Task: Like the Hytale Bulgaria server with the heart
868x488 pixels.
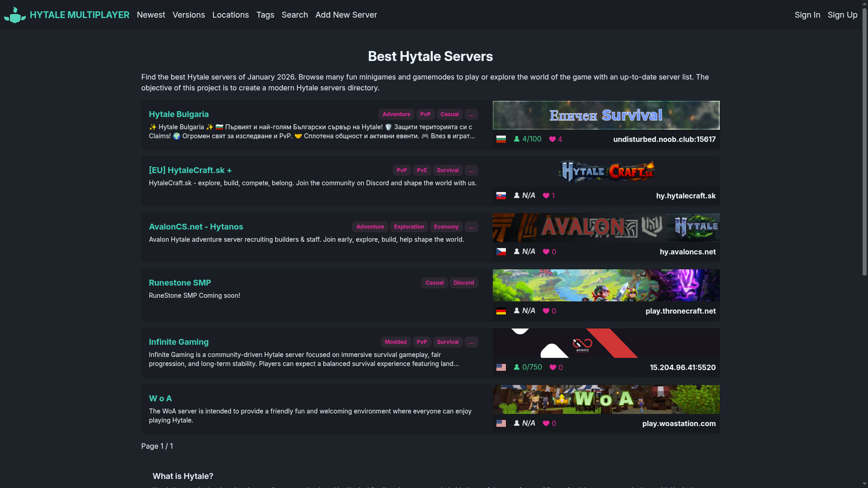Action: (x=552, y=139)
